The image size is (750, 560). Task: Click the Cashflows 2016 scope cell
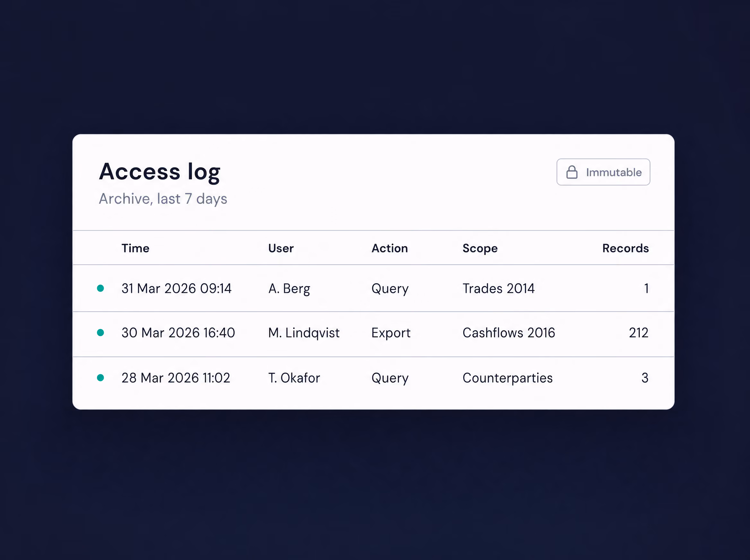coord(509,333)
